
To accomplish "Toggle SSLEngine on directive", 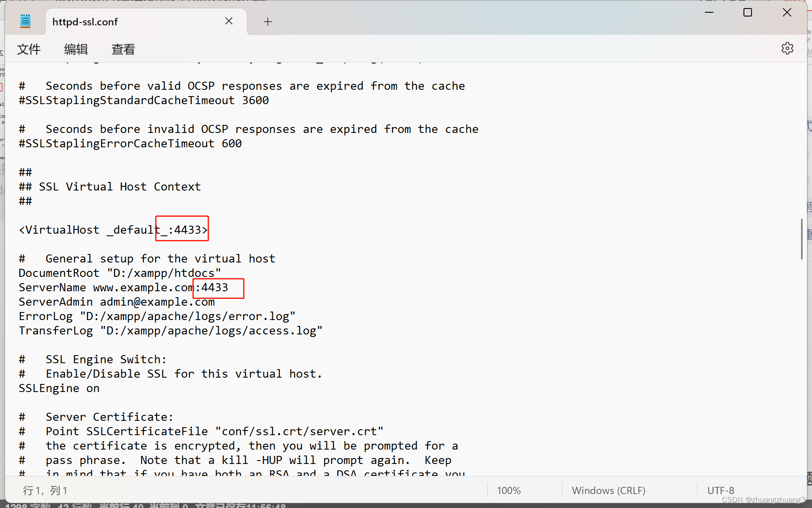I will 59,387.
